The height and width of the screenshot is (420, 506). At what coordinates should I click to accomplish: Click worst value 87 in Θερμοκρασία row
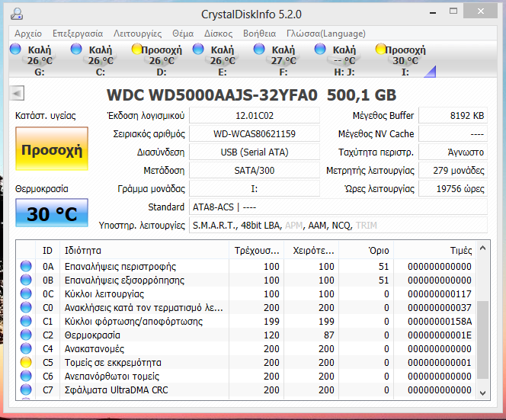point(329,335)
